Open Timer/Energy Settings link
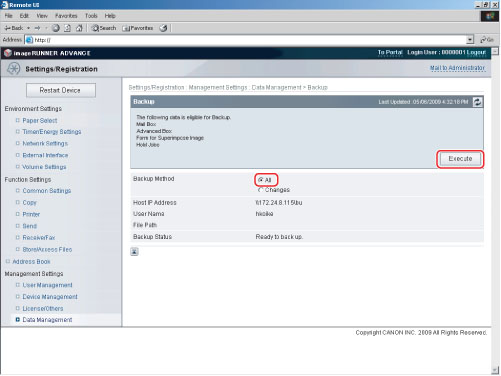This screenshot has height=376, width=501. (52, 132)
